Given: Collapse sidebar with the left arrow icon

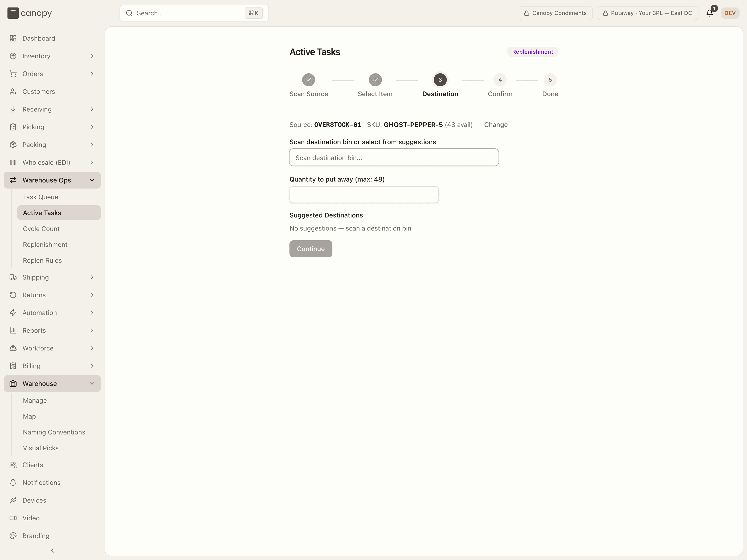Looking at the screenshot, I should click(x=52, y=550).
